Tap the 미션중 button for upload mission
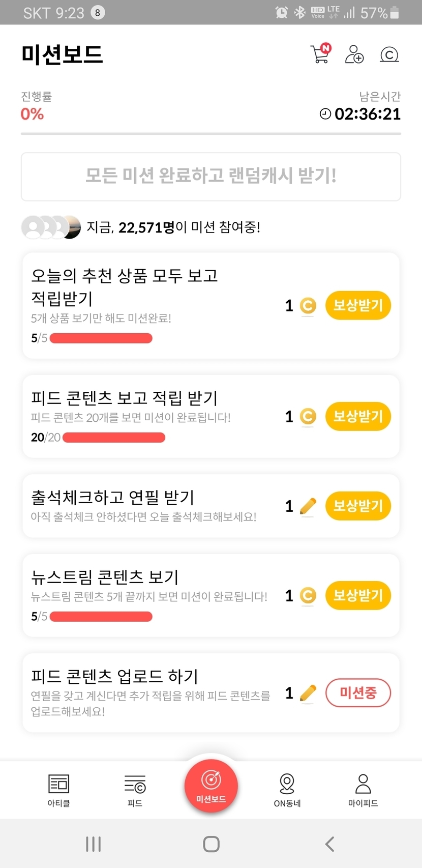Image resolution: width=422 pixels, height=868 pixels. click(358, 693)
